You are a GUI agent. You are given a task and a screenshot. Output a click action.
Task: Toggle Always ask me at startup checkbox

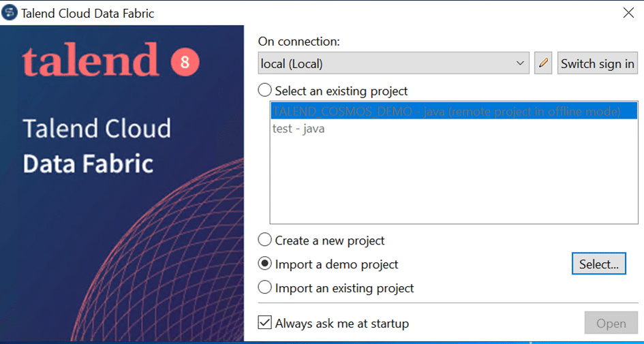[x=265, y=323]
